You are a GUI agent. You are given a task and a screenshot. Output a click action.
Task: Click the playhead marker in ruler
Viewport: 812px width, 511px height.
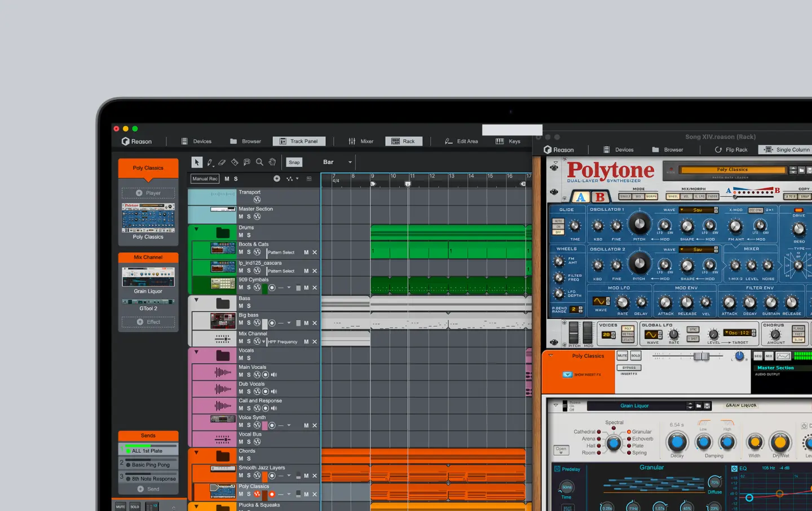[x=408, y=184]
